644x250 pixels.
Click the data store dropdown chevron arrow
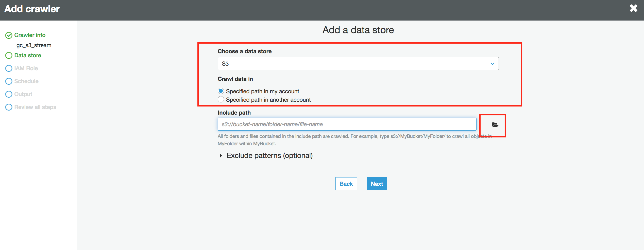[492, 64]
